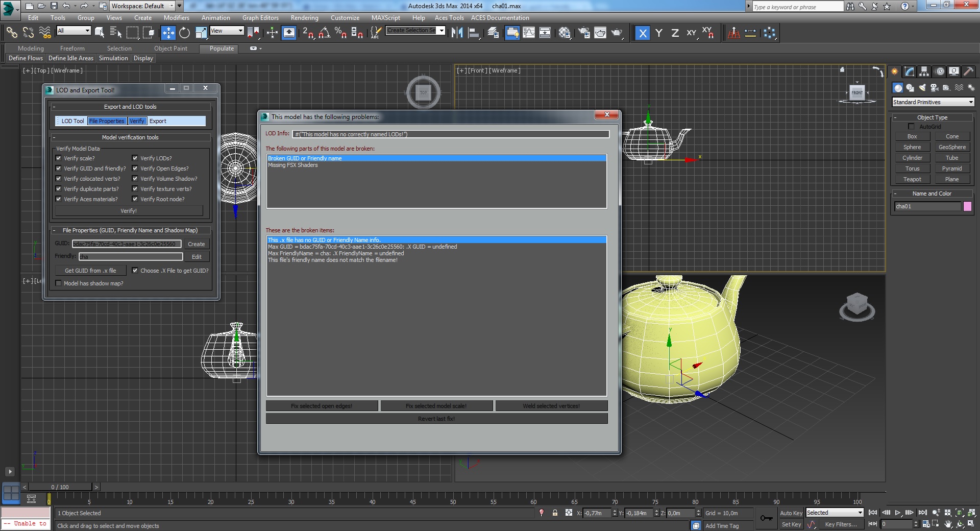Switch to the Export tab in LOD tool
The height and width of the screenshot is (531, 980).
click(x=158, y=121)
